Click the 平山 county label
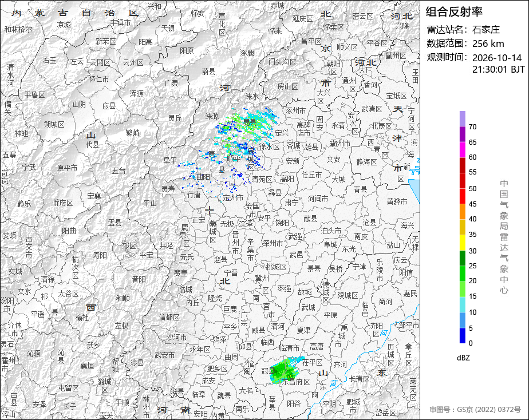This screenshot has width=529, height=420. click(x=150, y=203)
